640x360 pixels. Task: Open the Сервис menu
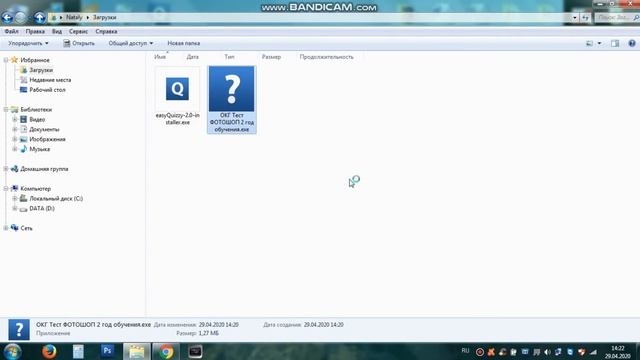click(x=78, y=31)
